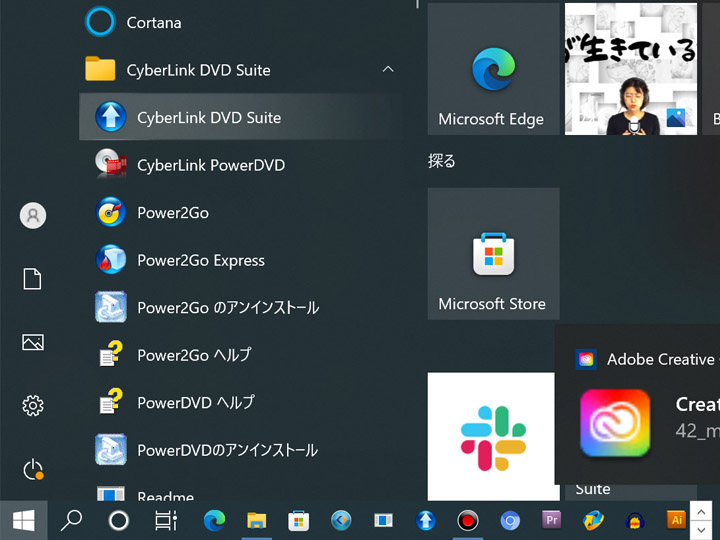Click the Slack tile
The height and width of the screenshot is (540, 720).
[x=492, y=437]
